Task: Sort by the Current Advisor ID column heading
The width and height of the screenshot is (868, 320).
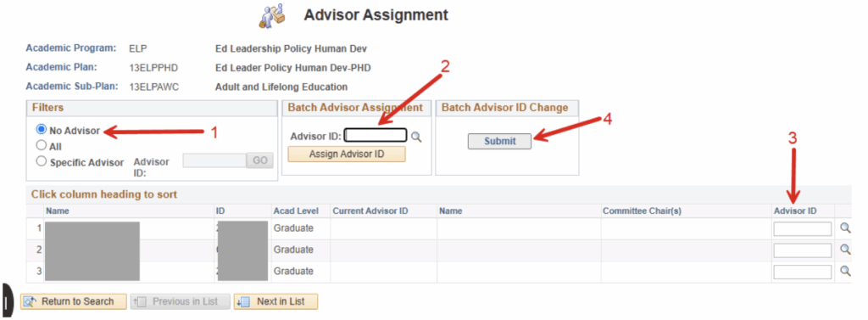Action: pos(370,211)
